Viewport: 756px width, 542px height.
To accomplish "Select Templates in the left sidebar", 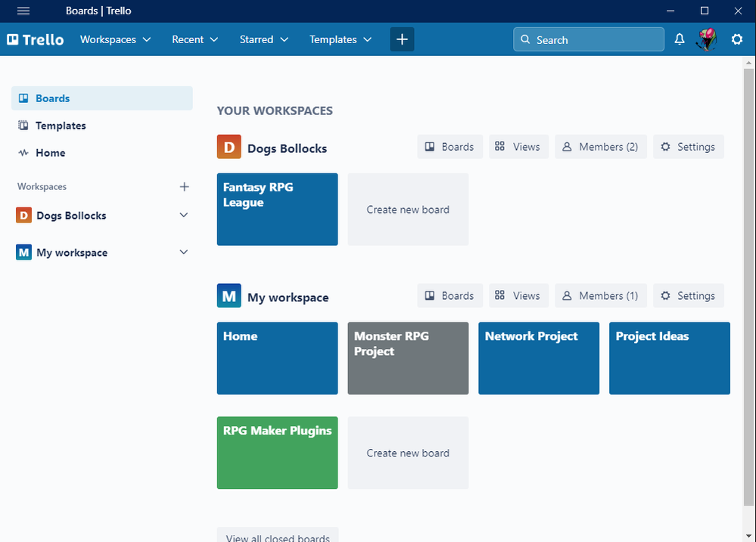I will point(101,126).
